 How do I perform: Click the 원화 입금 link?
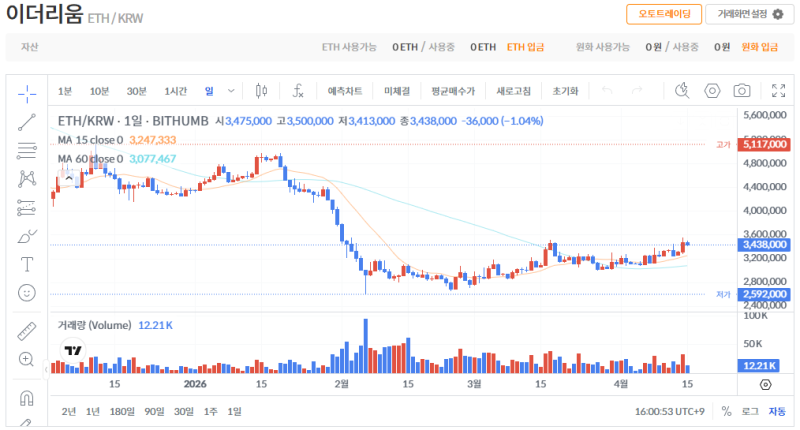point(759,47)
